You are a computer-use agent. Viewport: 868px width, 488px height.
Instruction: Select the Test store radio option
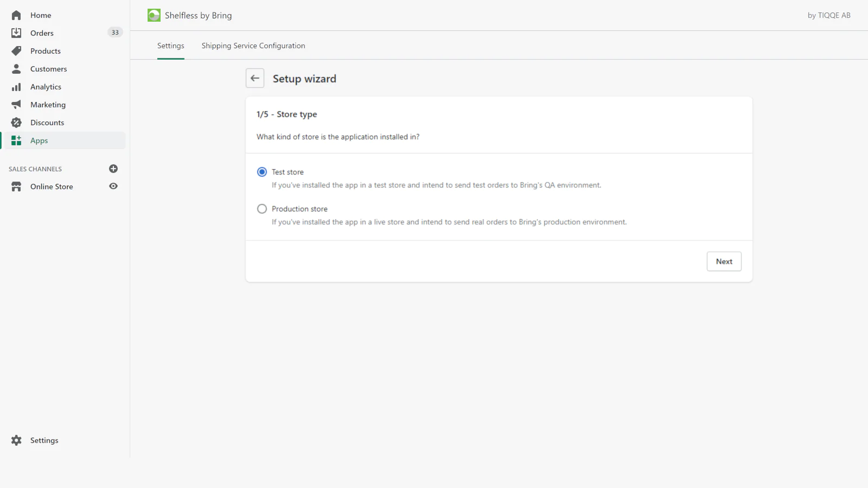tap(262, 172)
